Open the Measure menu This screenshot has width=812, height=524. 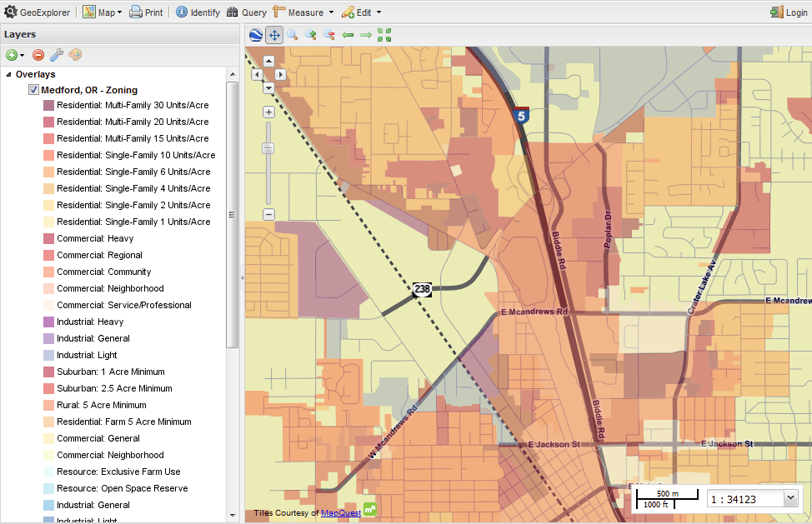303,12
